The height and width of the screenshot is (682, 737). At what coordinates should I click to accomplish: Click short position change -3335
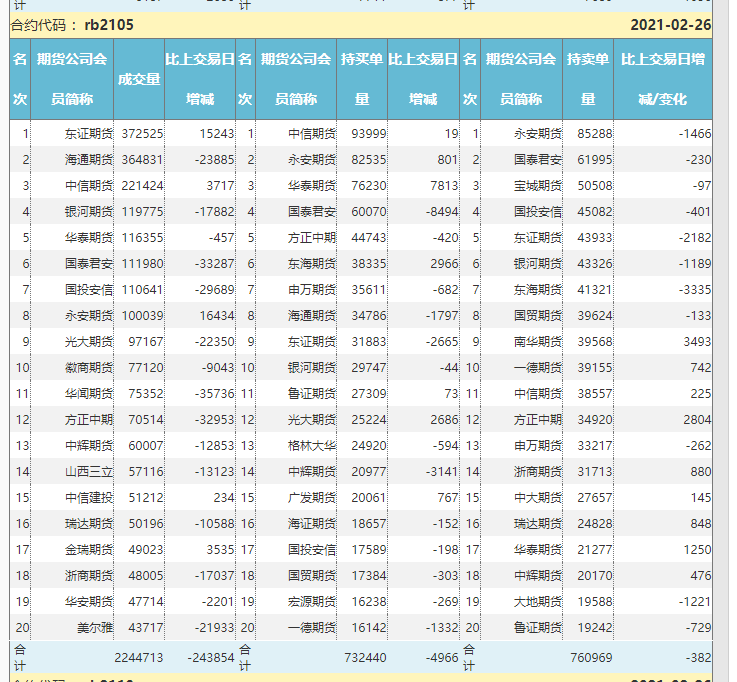695,290
